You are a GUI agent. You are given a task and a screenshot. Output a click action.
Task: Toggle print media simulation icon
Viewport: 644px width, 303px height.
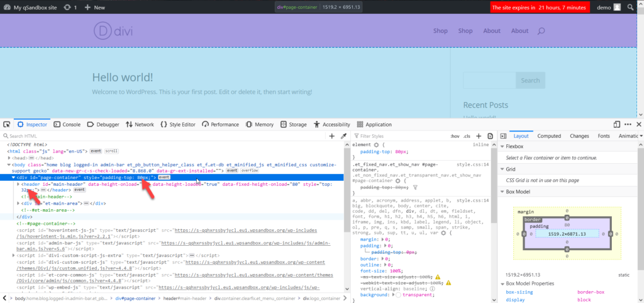point(490,136)
